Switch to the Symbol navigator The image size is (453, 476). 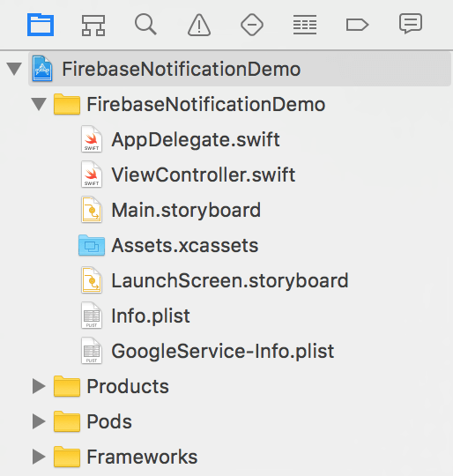93,26
